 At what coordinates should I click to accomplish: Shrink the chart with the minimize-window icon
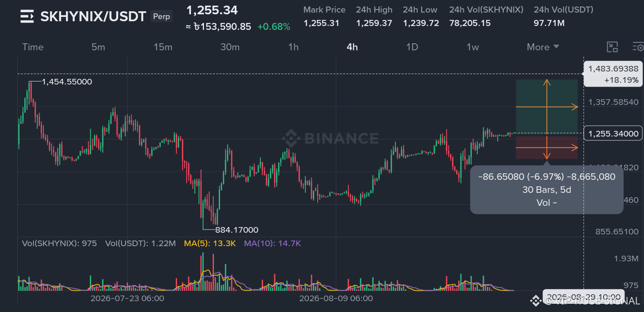point(612,47)
